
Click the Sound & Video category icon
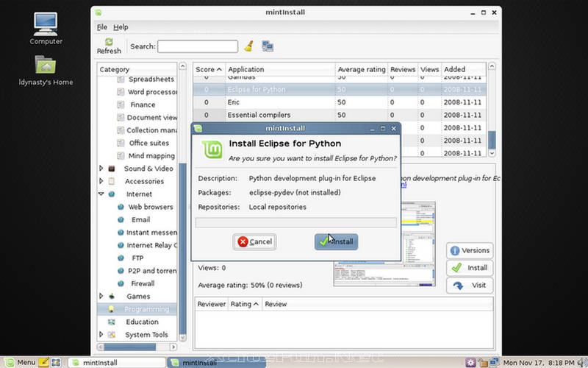pyautogui.click(x=112, y=169)
